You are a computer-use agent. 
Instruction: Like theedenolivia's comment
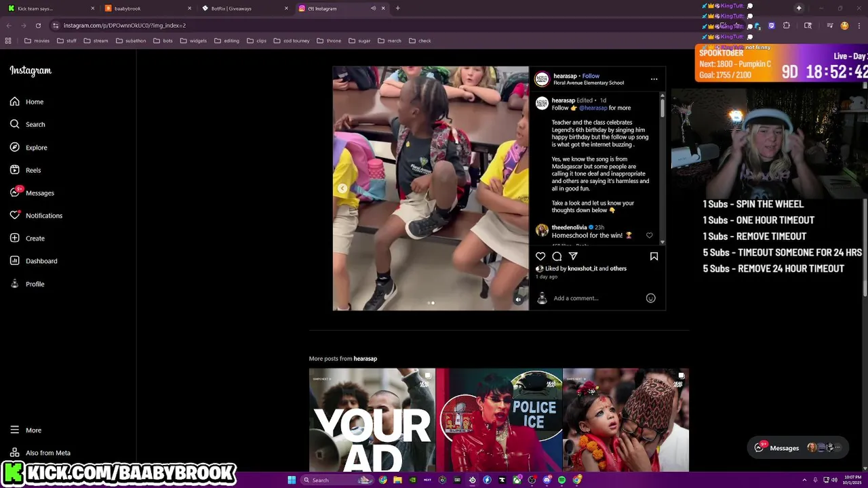coord(649,235)
